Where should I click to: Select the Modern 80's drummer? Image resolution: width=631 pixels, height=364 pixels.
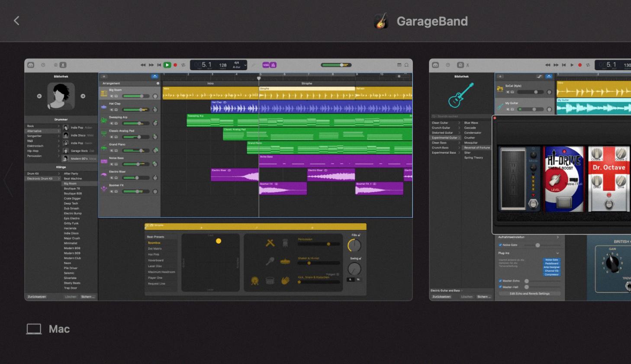point(80,158)
